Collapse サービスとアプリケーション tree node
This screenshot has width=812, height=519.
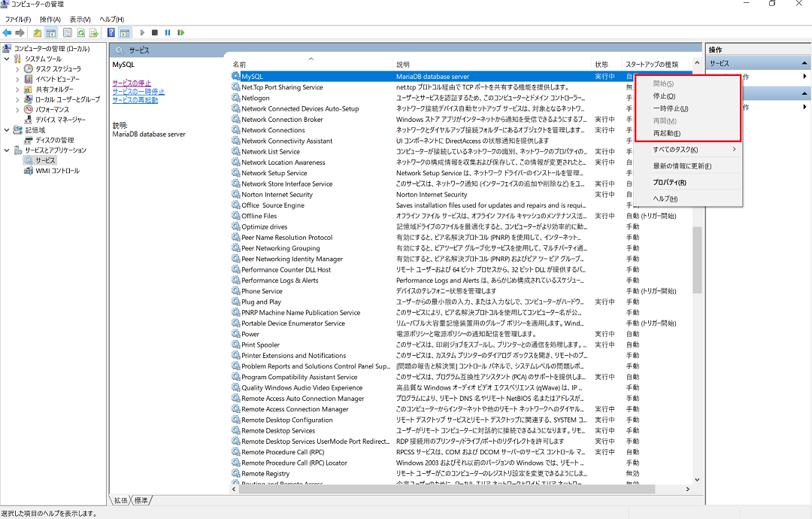click(7, 150)
